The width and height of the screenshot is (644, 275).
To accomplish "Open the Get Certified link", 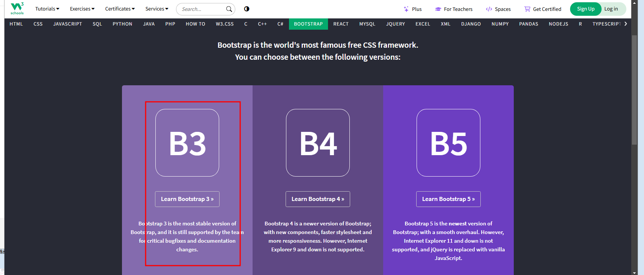I will tap(543, 9).
